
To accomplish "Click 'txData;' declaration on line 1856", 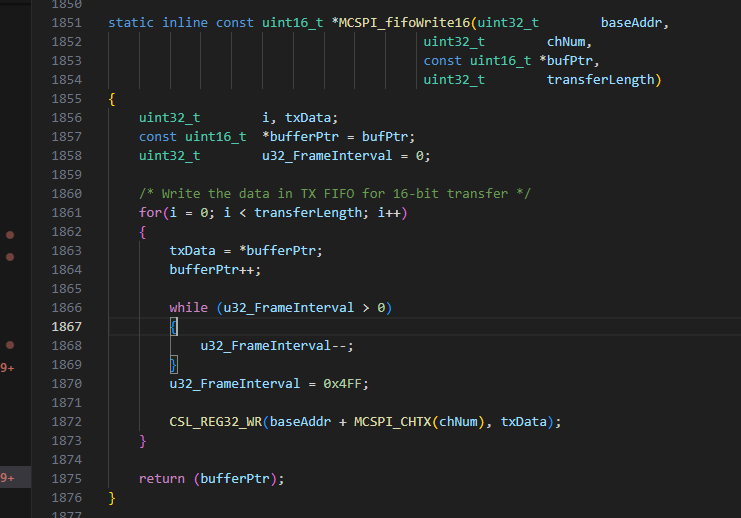I will 311,118.
